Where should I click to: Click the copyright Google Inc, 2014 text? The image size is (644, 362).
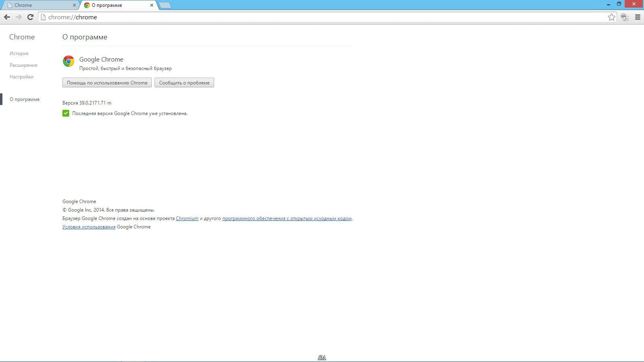coord(109,210)
